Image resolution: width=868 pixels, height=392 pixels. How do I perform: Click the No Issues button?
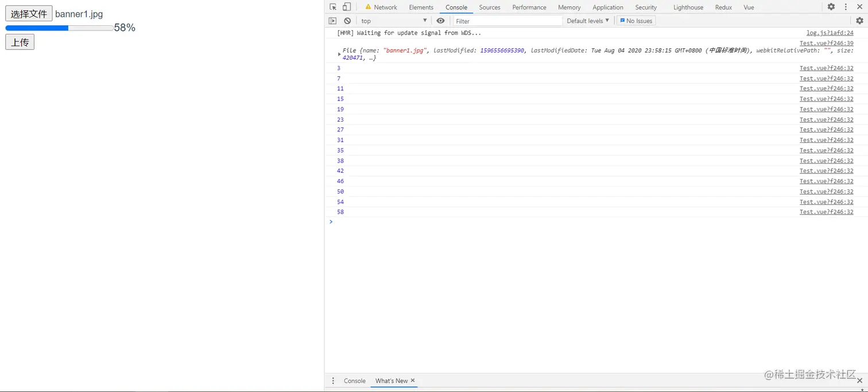[636, 21]
